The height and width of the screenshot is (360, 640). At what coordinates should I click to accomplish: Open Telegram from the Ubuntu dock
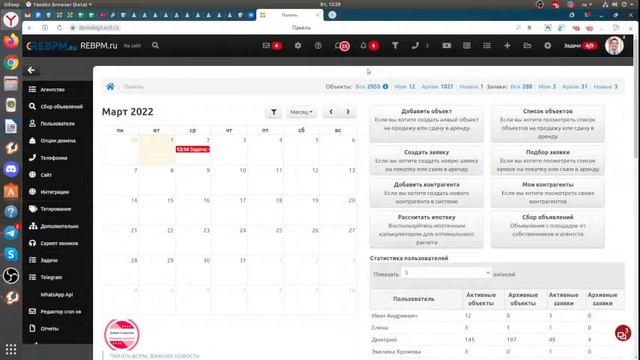pyautogui.click(x=11, y=233)
